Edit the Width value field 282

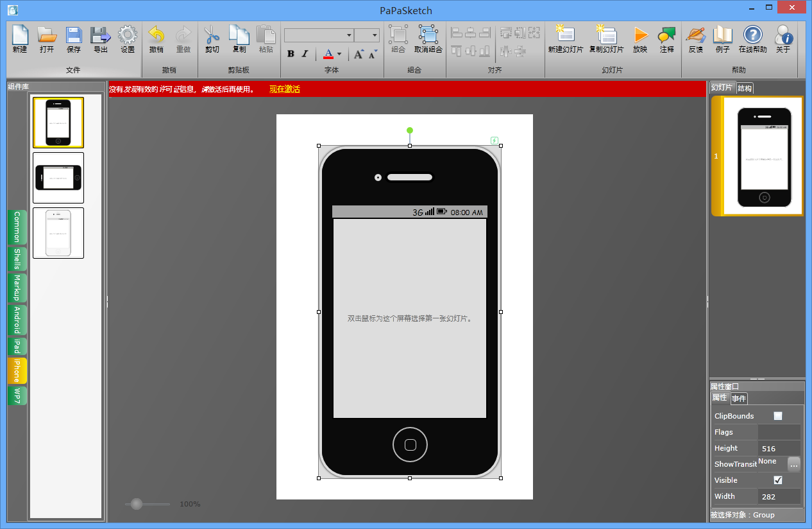tap(779, 496)
